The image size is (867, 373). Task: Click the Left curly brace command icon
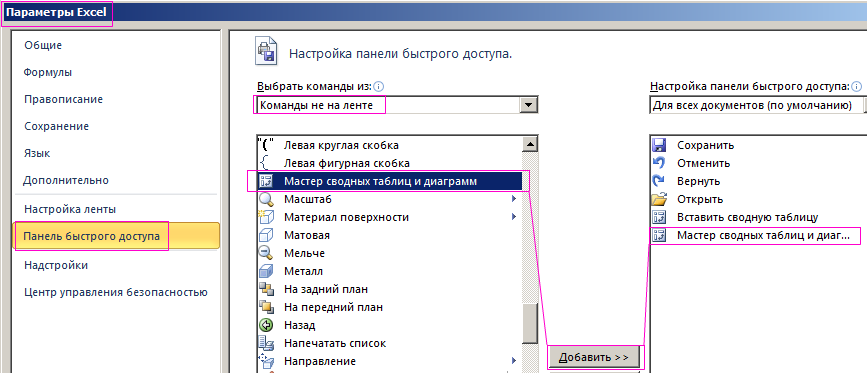point(265,163)
